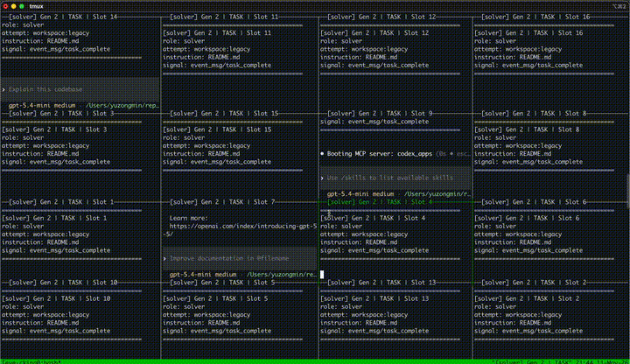Viewport: 630px width, 364px height.
Task: Click the green tmux status bar window name
Action: click(31, 361)
